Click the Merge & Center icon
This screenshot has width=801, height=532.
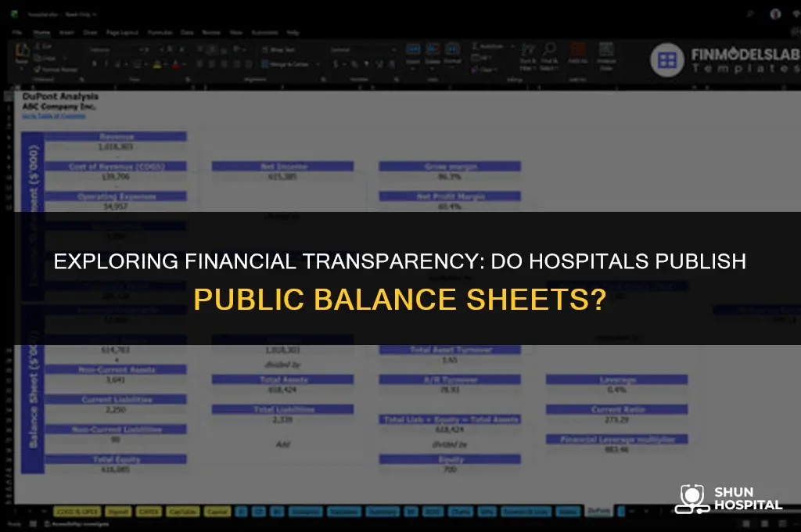pos(264,64)
